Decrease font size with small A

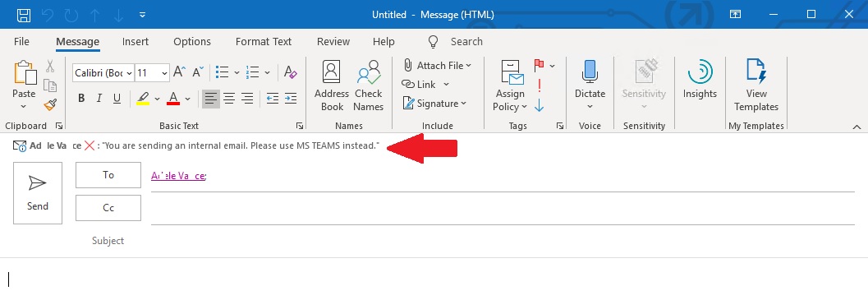(x=198, y=72)
